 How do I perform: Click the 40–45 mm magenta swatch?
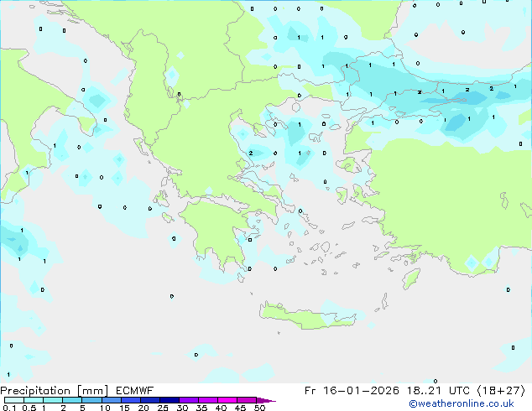pos(227,400)
